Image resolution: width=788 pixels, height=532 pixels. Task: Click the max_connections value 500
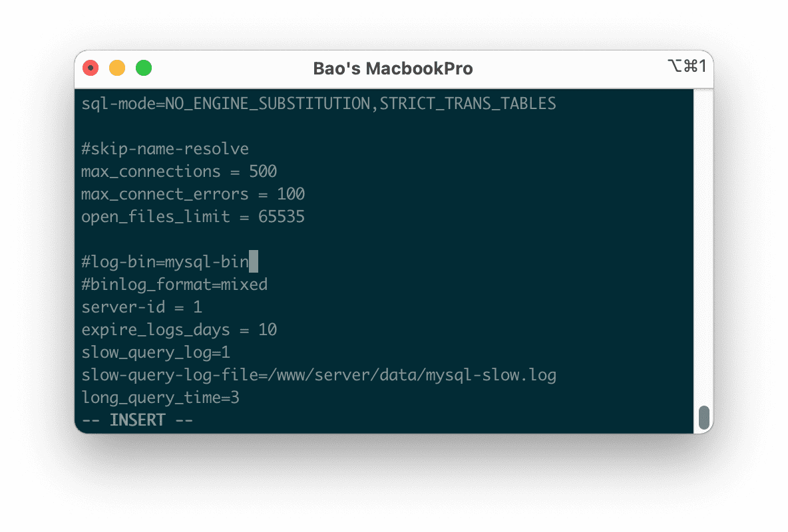(263, 172)
